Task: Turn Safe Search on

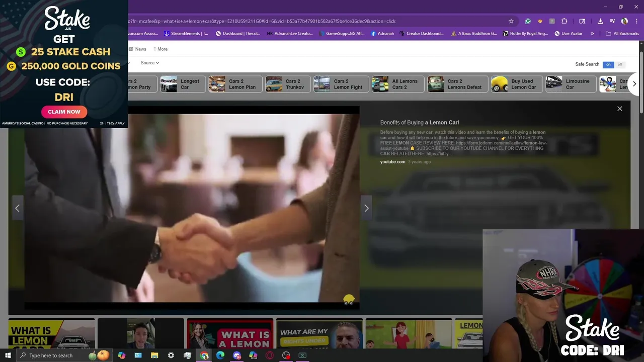Action: coord(608,64)
